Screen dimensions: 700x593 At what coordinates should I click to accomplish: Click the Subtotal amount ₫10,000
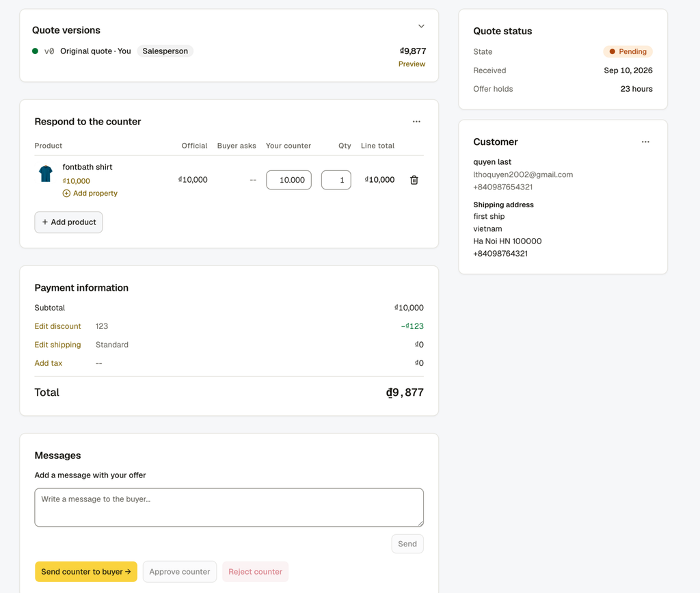[x=409, y=308]
